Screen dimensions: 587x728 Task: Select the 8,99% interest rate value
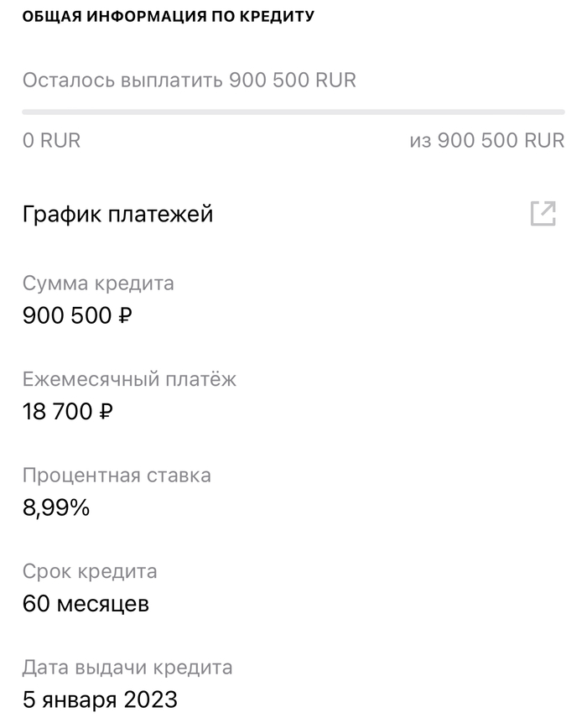pos(56,508)
